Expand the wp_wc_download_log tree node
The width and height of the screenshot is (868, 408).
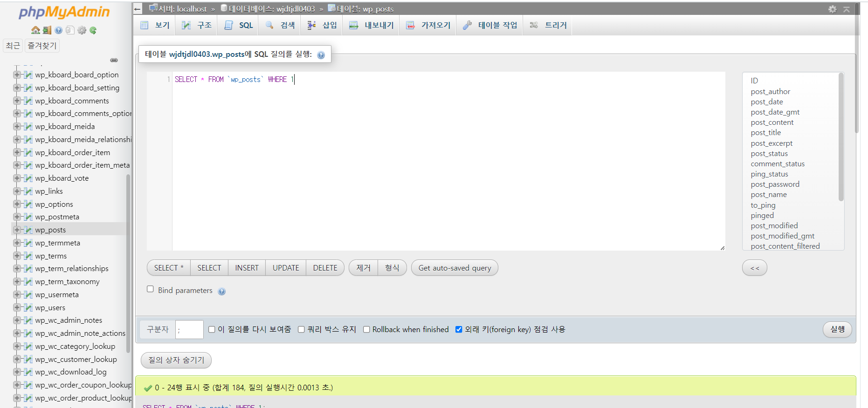point(17,372)
